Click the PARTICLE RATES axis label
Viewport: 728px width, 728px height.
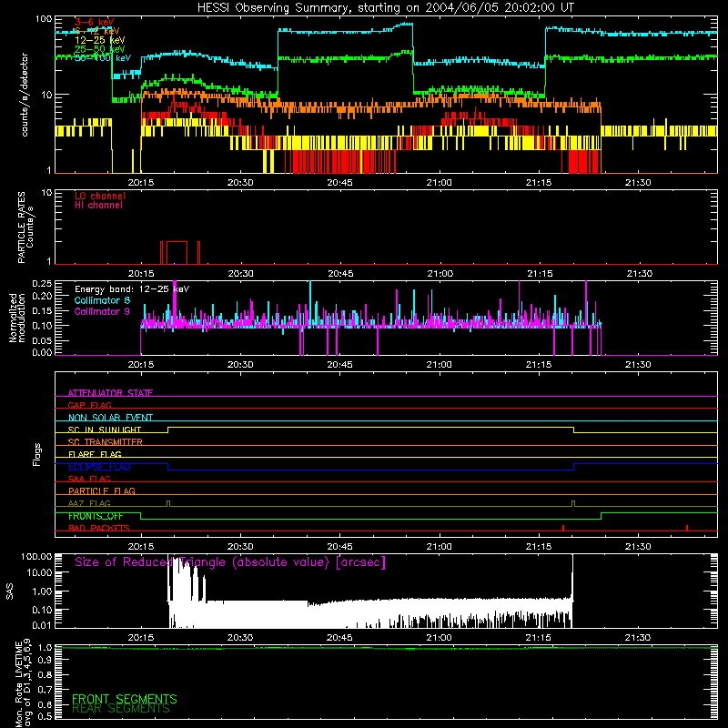coord(25,227)
